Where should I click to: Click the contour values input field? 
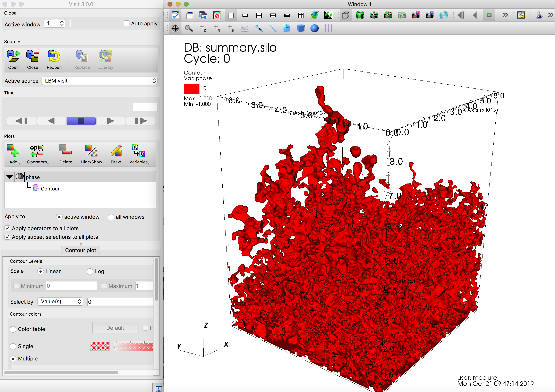click(120, 302)
